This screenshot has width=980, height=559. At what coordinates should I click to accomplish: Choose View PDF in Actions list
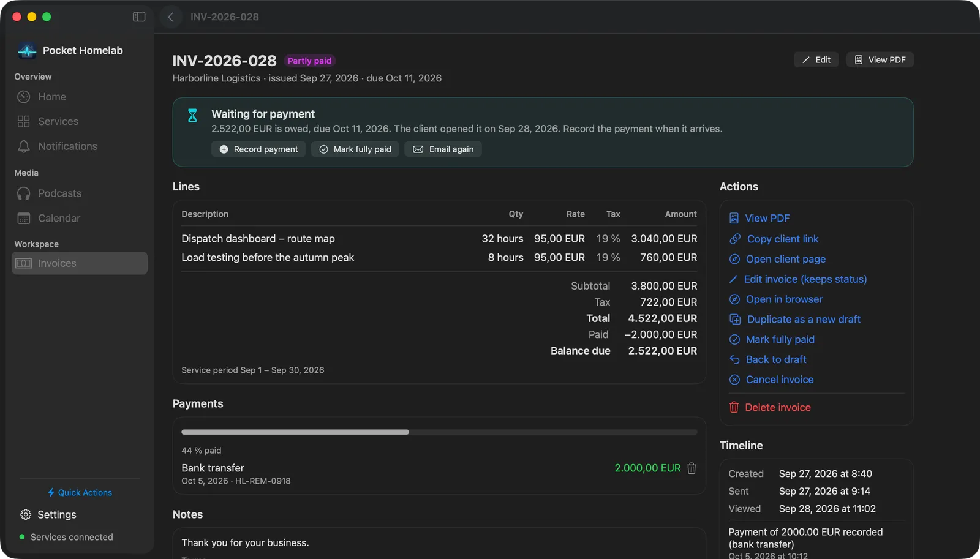point(759,218)
